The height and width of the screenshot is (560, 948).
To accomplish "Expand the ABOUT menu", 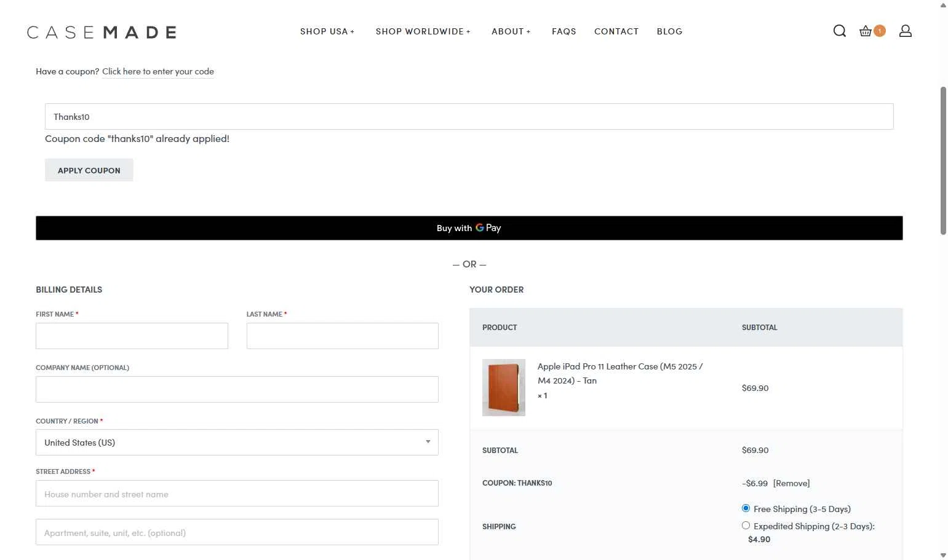I will pyautogui.click(x=511, y=31).
